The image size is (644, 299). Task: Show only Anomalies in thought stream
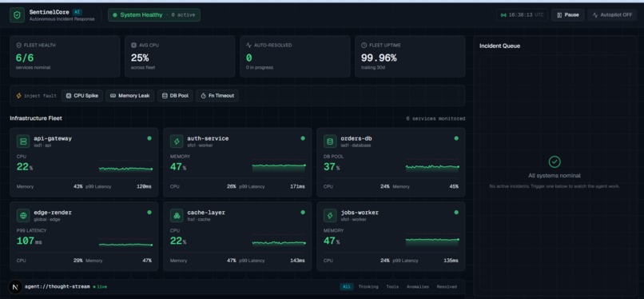[x=417, y=287]
